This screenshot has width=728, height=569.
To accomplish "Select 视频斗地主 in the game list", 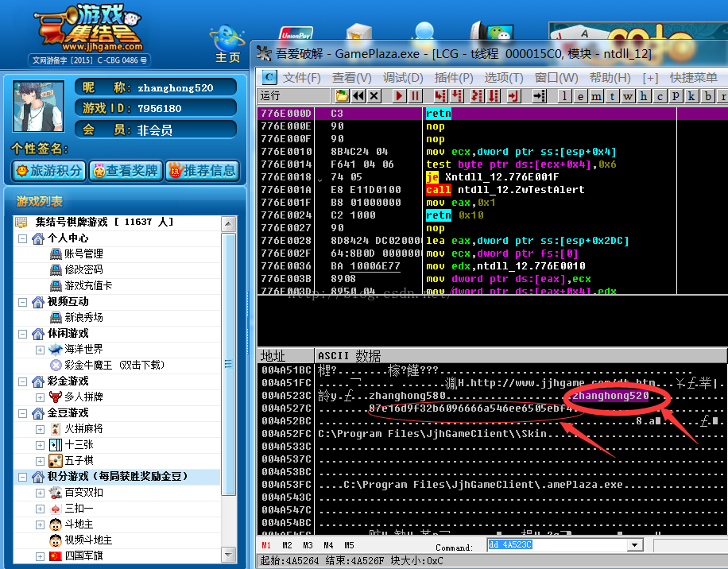I will (x=88, y=540).
